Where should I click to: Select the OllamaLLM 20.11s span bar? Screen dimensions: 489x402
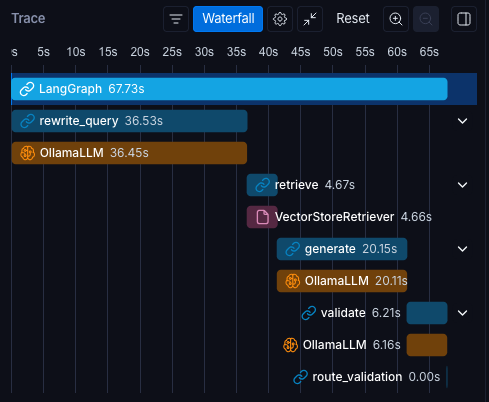tap(342, 281)
